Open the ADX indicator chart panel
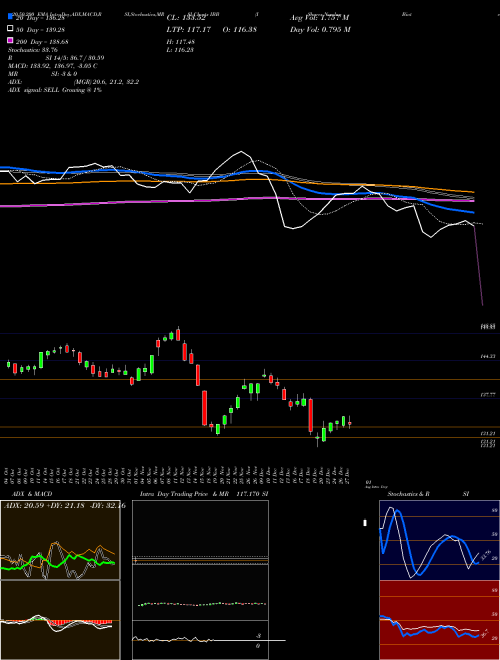This screenshot has height=660, width=500. 60,540
